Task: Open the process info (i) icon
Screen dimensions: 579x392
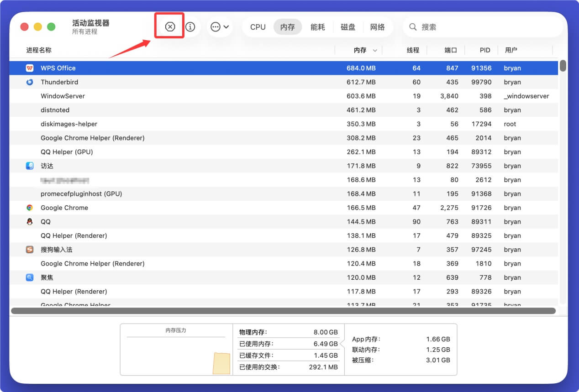Action: pos(190,27)
